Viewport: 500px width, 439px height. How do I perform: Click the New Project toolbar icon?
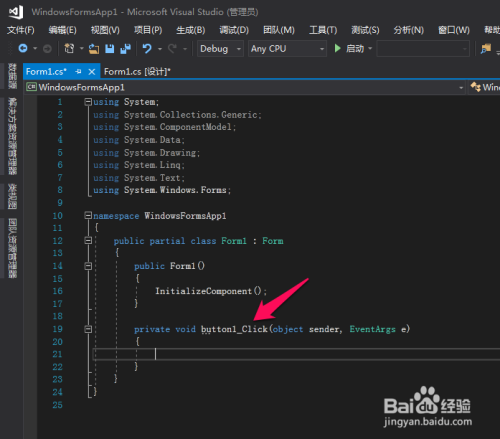69,49
